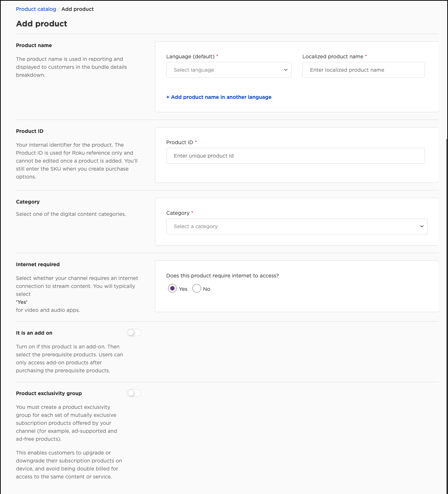Viewport: 448px width, 494px height.
Task: Open the Product catalog breadcrumb link
Action: click(36, 9)
